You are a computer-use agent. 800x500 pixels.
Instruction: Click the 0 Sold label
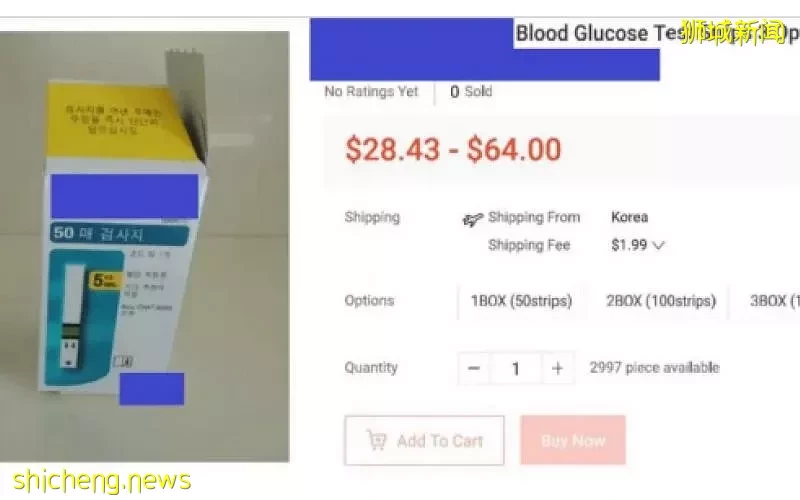[x=471, y=91]
